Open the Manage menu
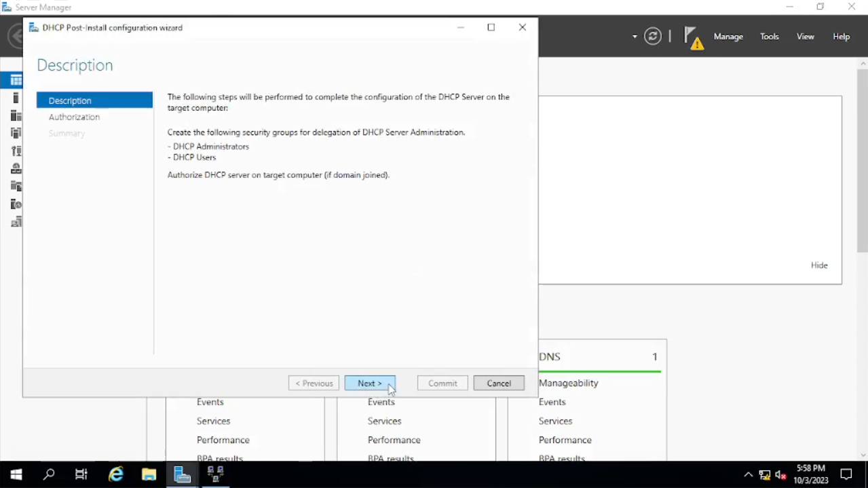868x488 pixels. tap(728, 37)
